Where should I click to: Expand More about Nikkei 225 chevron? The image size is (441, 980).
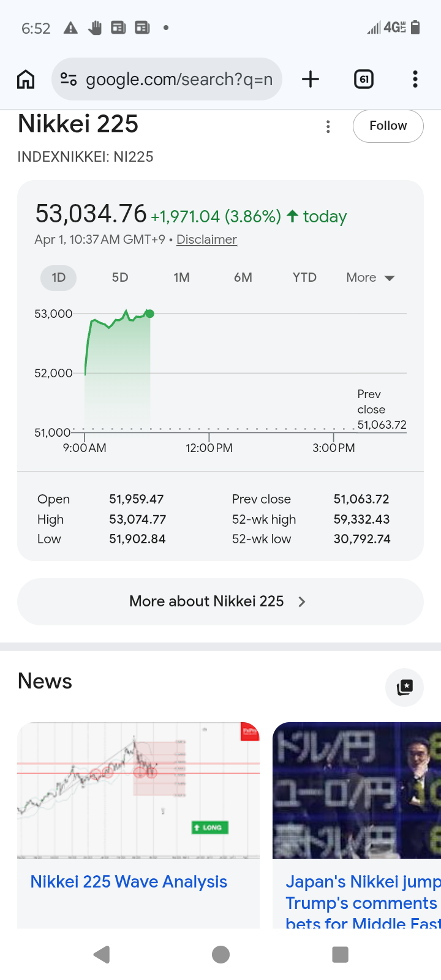(x=301, y=601)
